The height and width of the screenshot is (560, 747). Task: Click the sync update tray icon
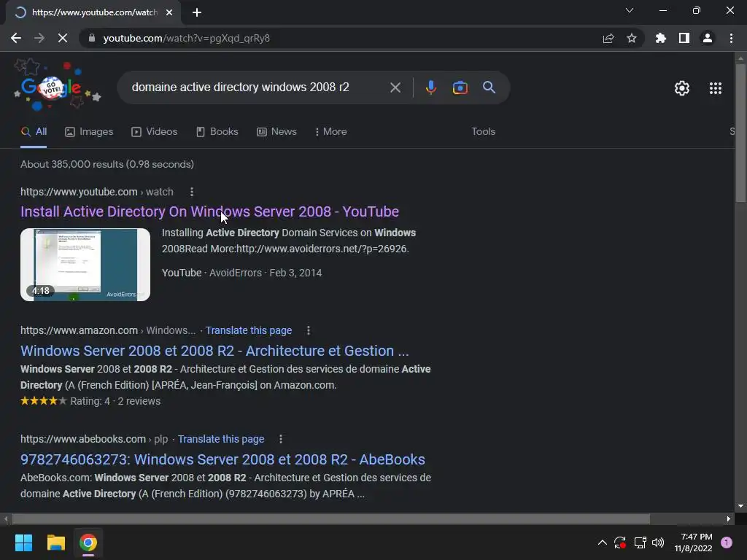tap(620, 542)
